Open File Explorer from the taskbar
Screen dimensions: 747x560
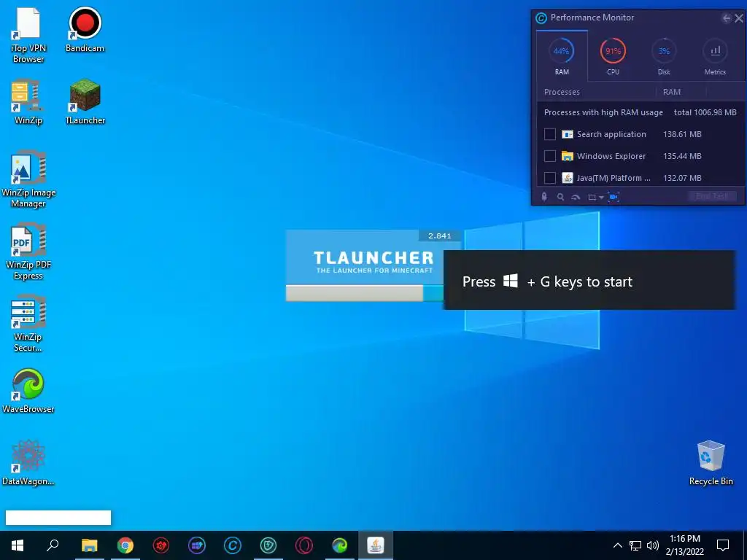click(x=89, y=545)
